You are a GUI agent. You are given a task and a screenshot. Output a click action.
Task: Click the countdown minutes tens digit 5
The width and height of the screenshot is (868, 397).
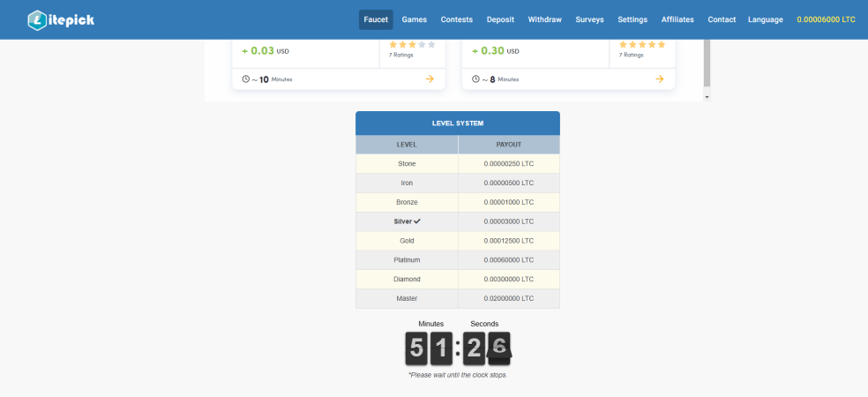(416, 348)
